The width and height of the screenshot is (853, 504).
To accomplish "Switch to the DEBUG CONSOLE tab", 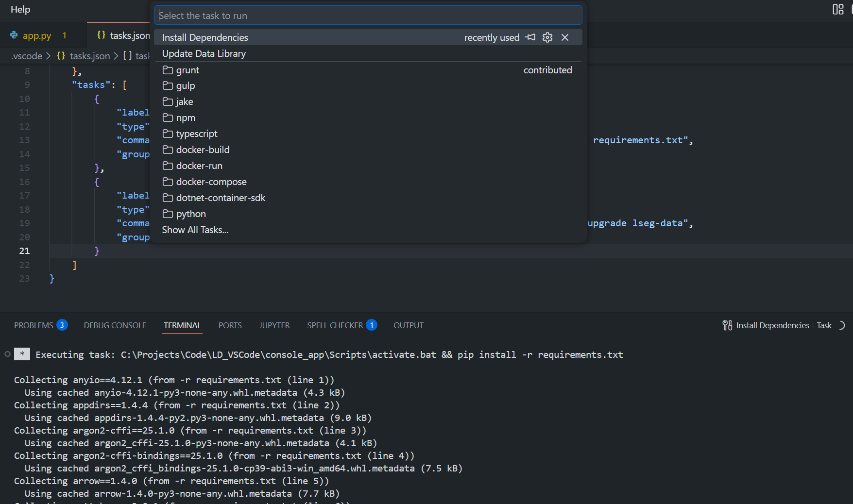I will (x=115, y=325).
